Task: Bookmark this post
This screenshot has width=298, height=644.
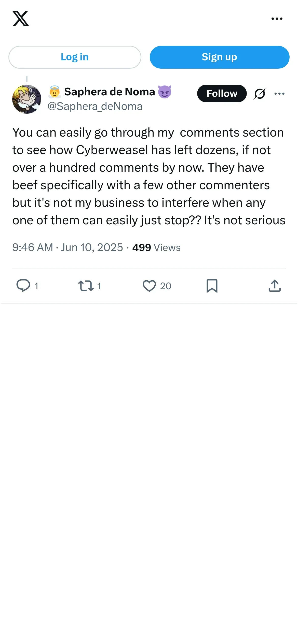Action: tap(212, 286)
